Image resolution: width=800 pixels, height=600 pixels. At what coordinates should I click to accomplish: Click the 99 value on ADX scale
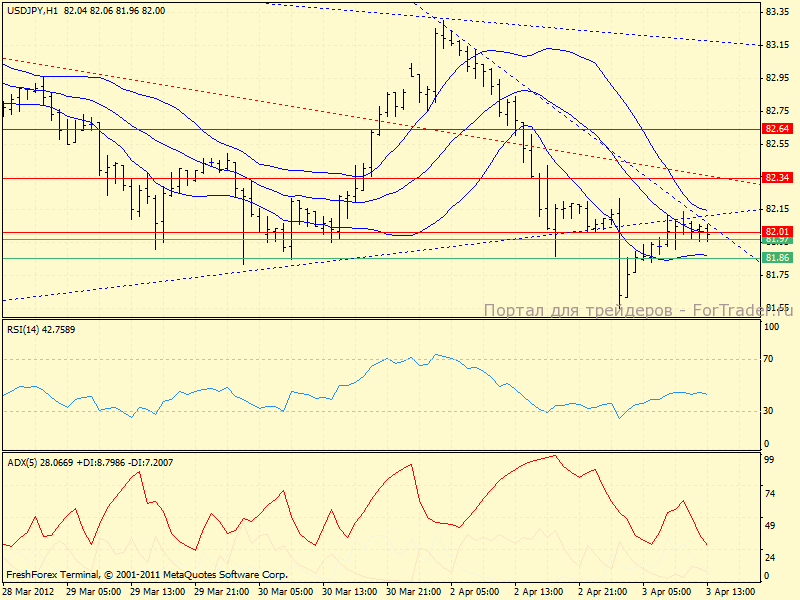(770, 459)
